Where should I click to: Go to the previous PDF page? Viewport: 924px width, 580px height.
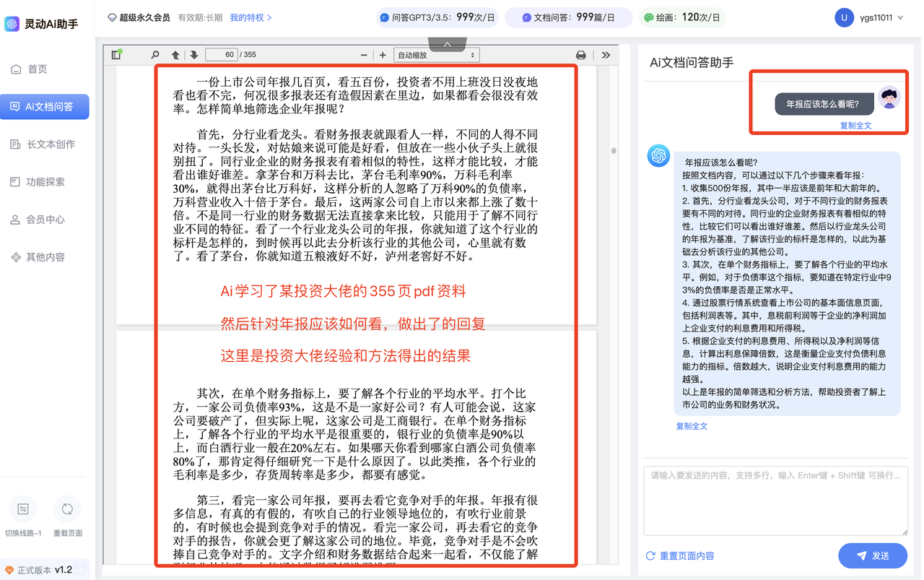pos(175,55)
